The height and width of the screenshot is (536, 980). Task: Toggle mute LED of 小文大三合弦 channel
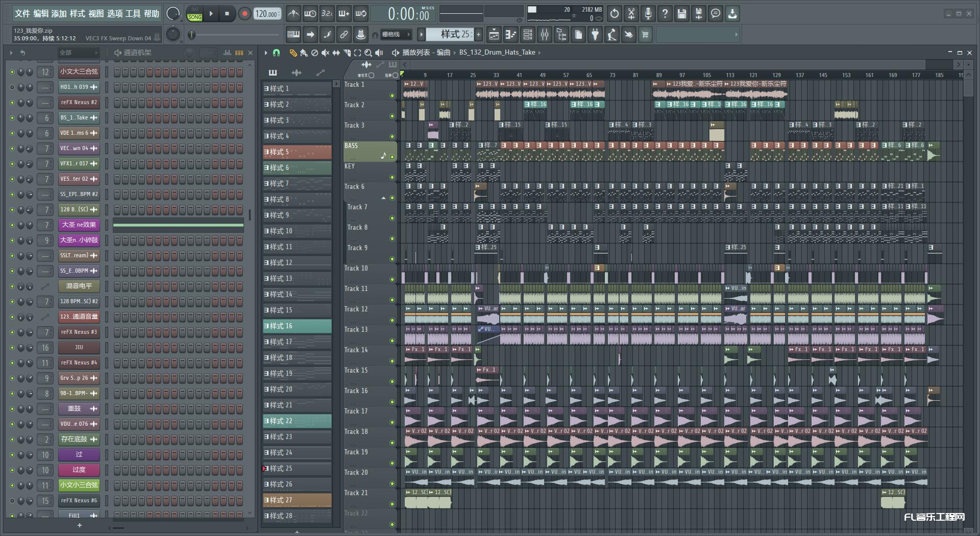tap(12, 72)
